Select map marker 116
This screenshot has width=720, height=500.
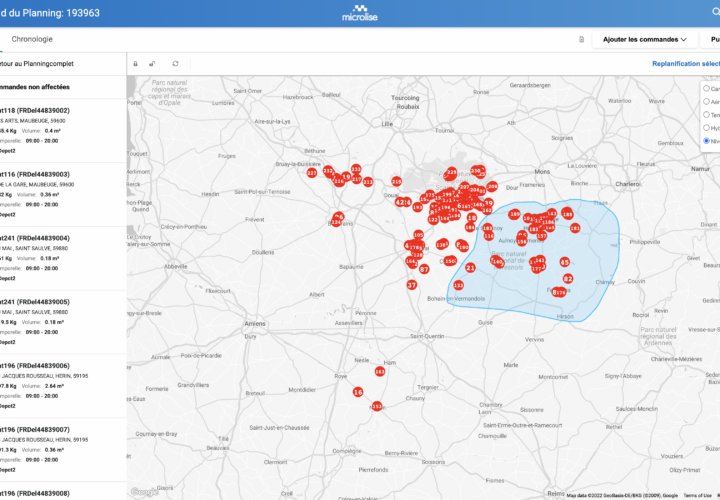[489, 236]
